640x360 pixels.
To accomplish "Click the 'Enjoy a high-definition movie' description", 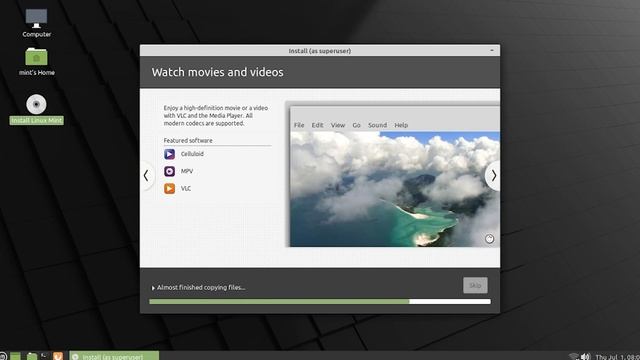I will click(216, 116).
